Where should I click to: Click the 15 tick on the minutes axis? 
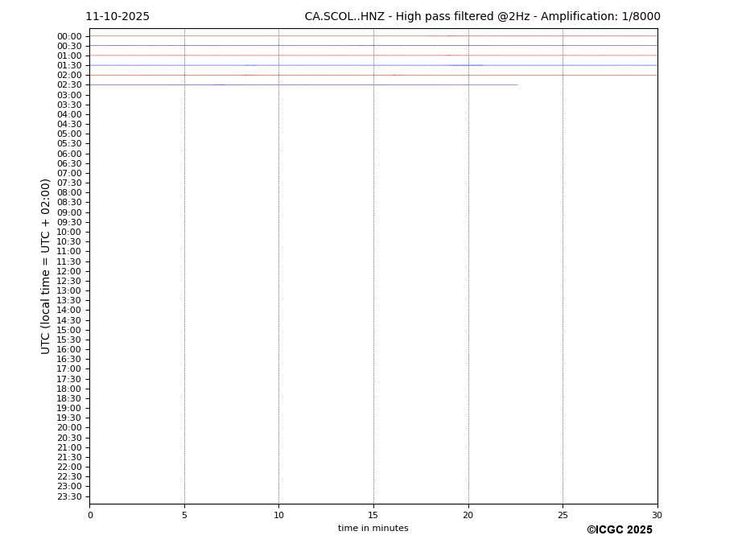click(x=373, y=515)
